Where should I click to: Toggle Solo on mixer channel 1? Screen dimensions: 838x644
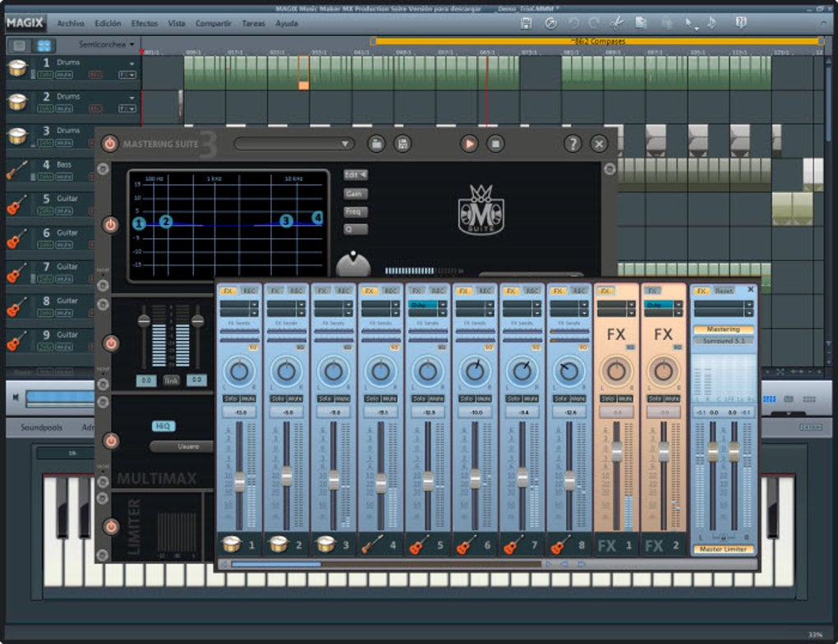[231, 398]
